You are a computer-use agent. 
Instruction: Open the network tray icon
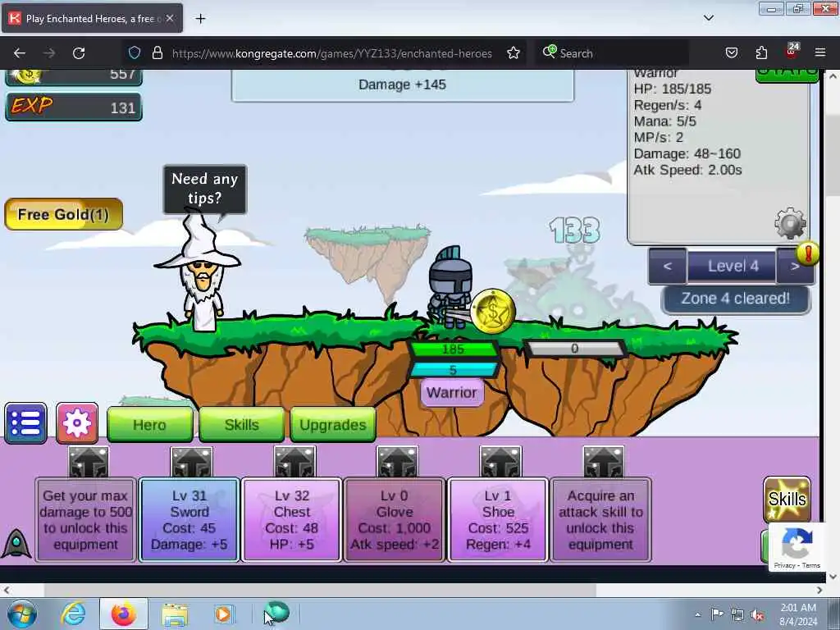(x=737, y=614)
